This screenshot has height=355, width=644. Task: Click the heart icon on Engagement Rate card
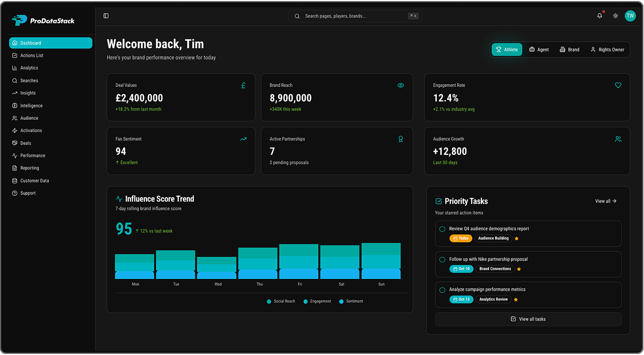click(x=618, y=85)
